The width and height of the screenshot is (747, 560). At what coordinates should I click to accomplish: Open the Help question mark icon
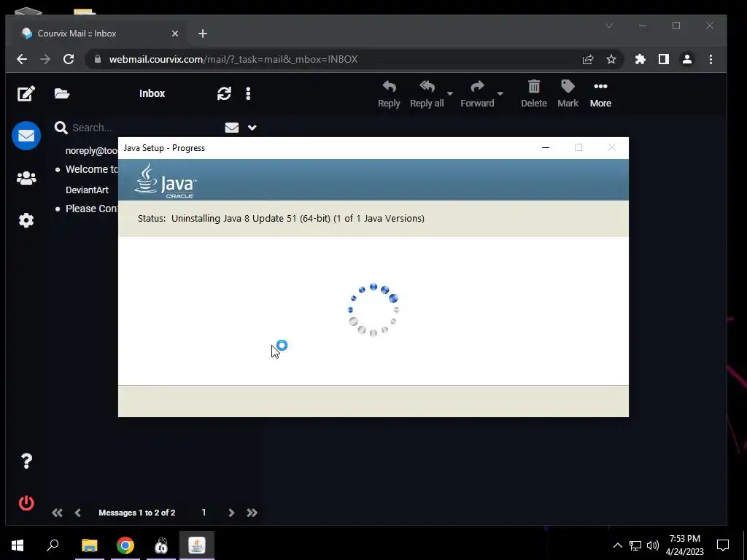click(x=27, y=461)
